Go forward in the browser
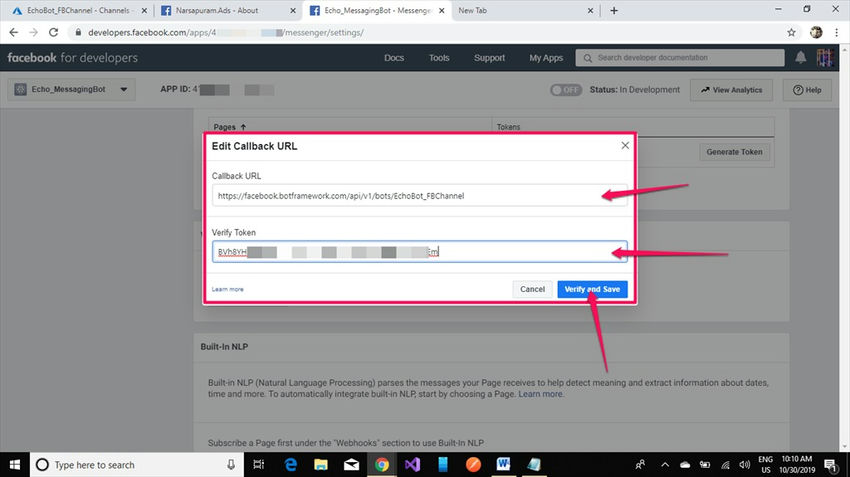This screenshot has height=477, width=850. [34, 33]
